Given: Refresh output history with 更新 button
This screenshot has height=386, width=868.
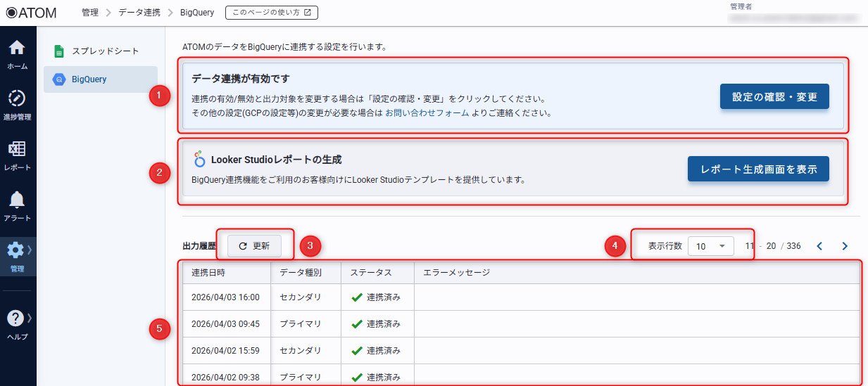Looking at the screenshot, I should click(254, 246).
